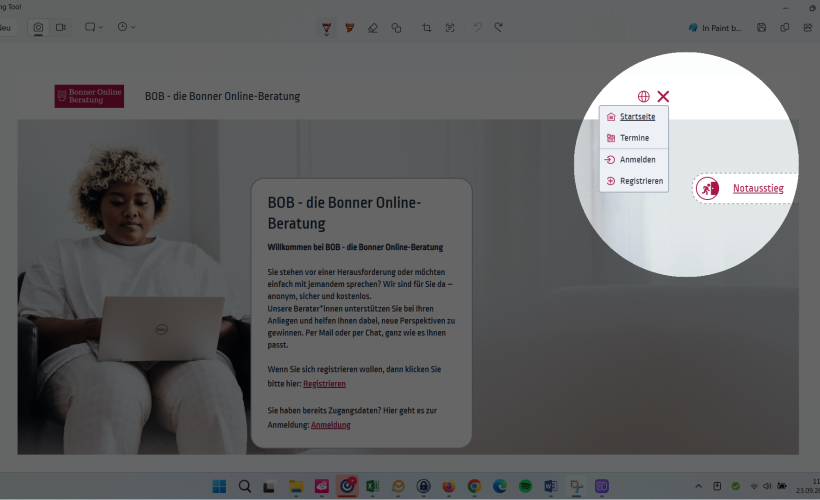The width and height of the screenshot is (820, 500).
Task: Open Spotify from the taskbar
Action: (525, 486)
